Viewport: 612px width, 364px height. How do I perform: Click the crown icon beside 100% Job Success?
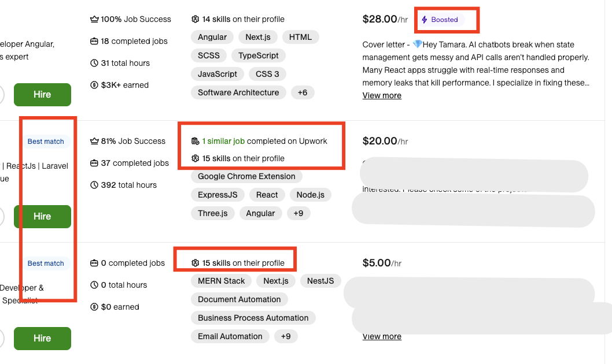(94, 19)
